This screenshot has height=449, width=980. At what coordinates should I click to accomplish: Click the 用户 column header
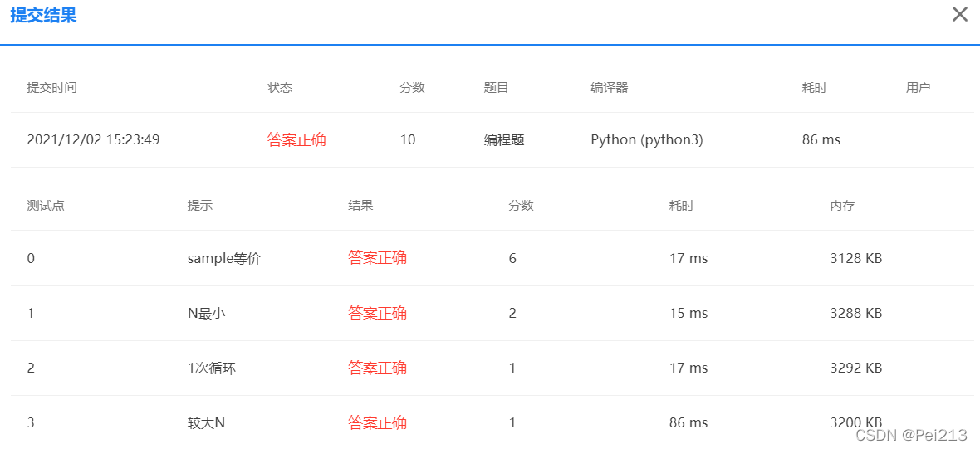918,88
